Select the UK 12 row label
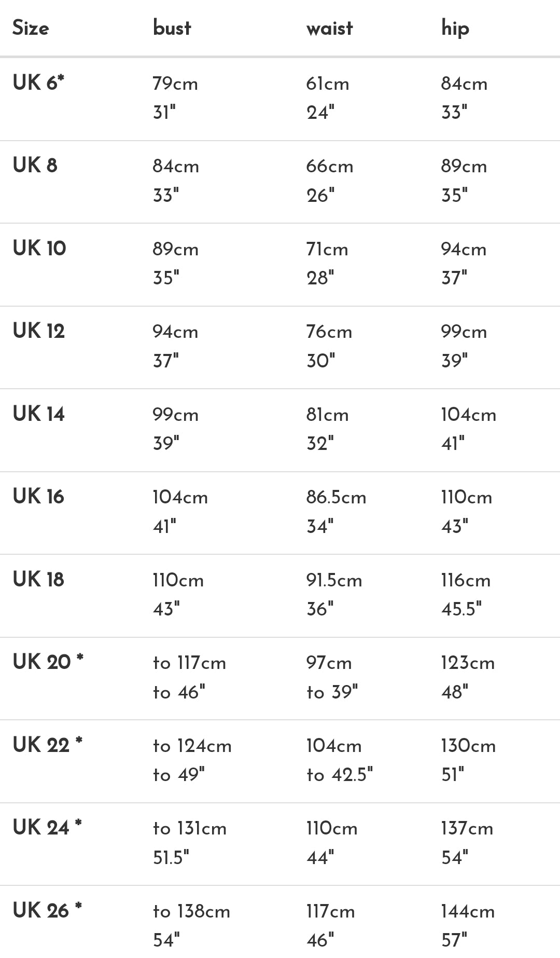 tap(39, 331)
